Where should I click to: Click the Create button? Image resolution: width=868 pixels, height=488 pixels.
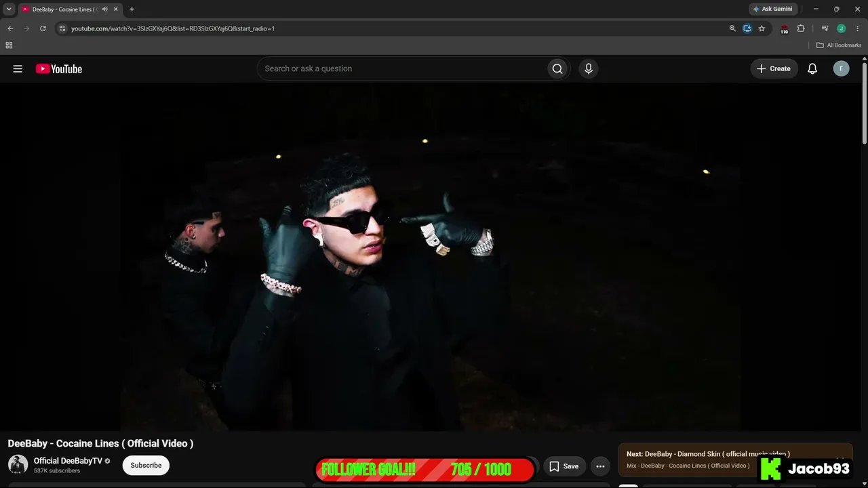[x=774, y=68]
